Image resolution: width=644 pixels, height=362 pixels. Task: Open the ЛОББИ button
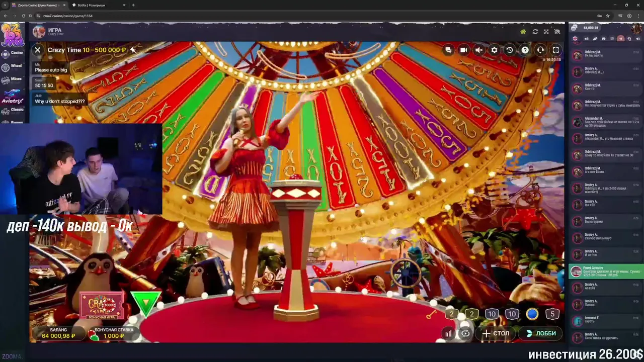pyautogui.click(x=541, y=333)
